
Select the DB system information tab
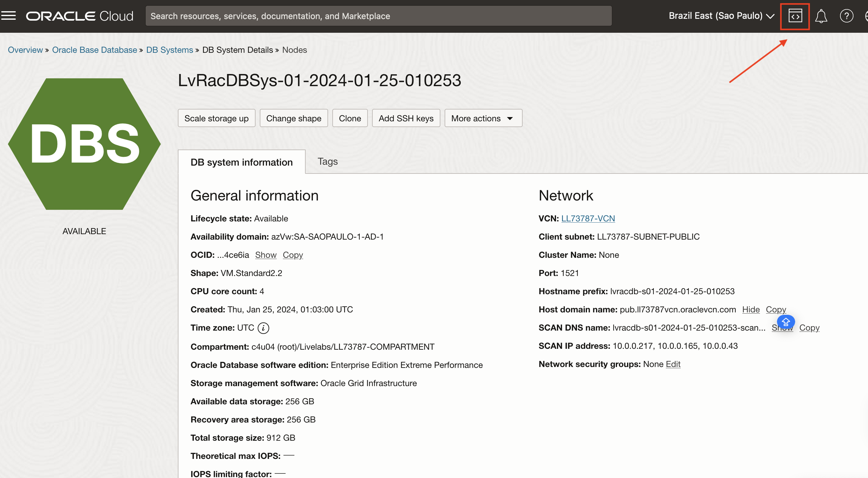241,162
